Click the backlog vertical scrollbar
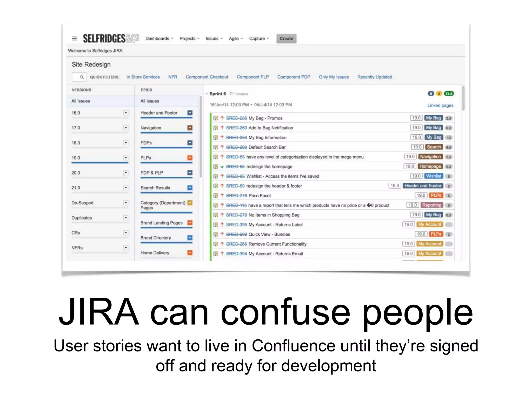The height and width of the screenshot is (399, 532). point(463,99)
